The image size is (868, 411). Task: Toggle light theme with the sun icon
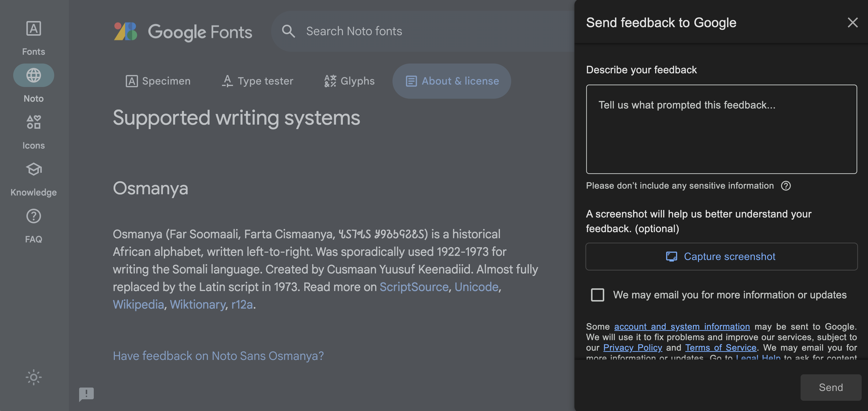pos(33,377)
